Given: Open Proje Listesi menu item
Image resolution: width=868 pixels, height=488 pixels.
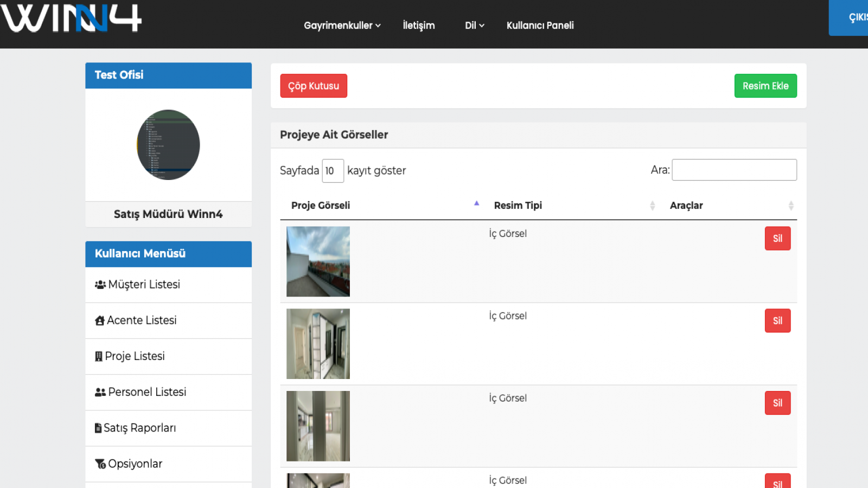Looking at the screenshot, I should (x=168, y=356).
